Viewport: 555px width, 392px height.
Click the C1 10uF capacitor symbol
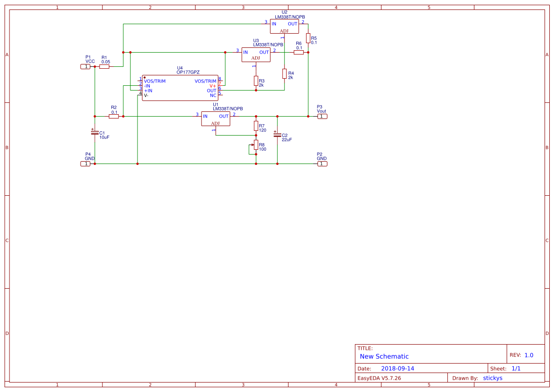[95, 132]
